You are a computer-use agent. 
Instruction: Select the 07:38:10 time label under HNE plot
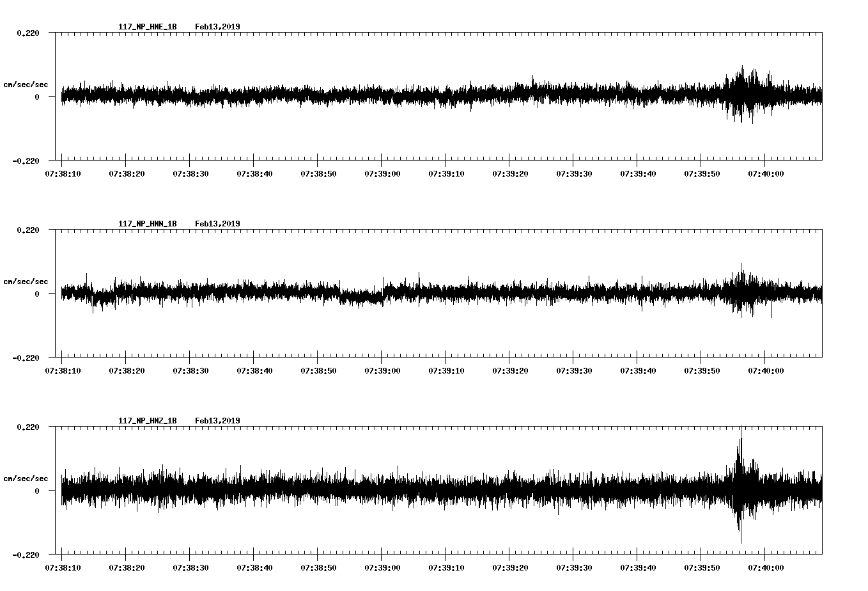pos(63,173)
